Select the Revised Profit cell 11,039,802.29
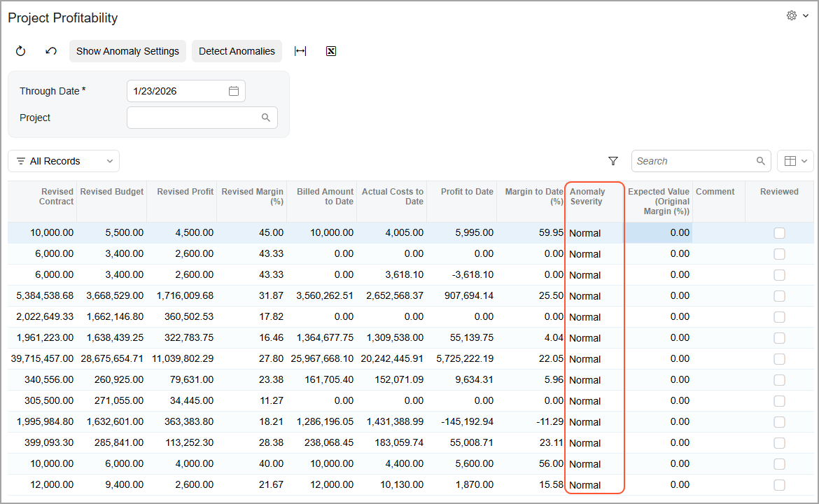This screenshot has width=819, height=504. [182, 359]
